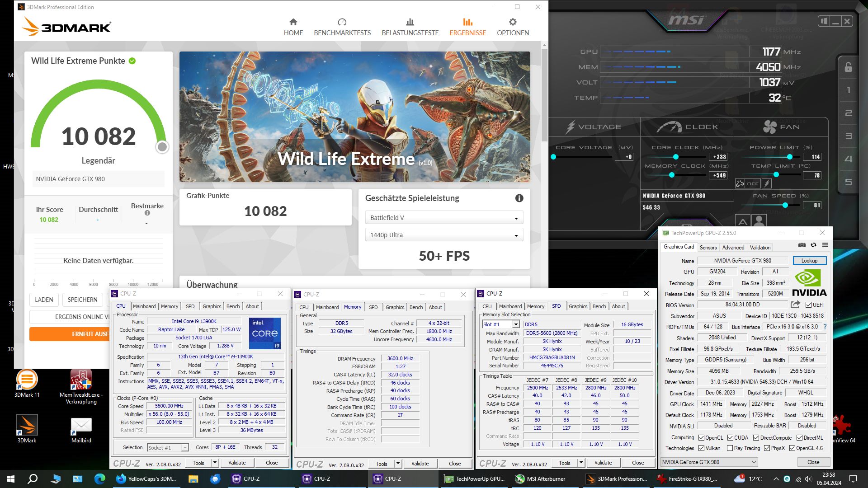Open taskbar search magnifier
The height and width of the screenshot is (488, 868).
point(33,479)
